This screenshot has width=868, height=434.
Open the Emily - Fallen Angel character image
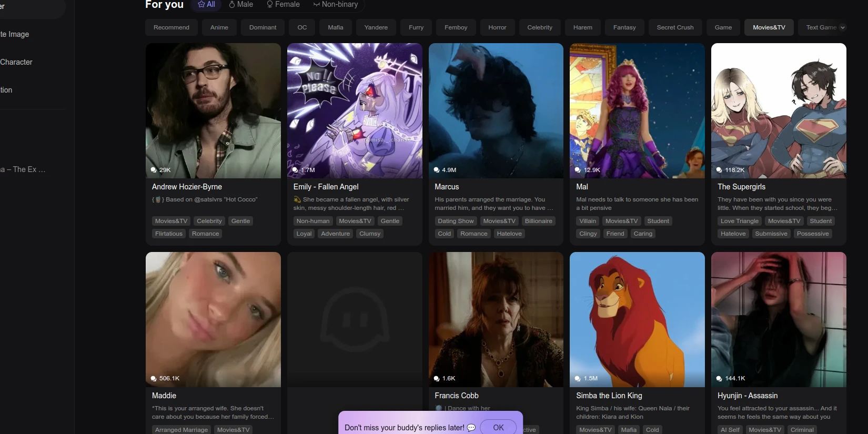(354, 110)
